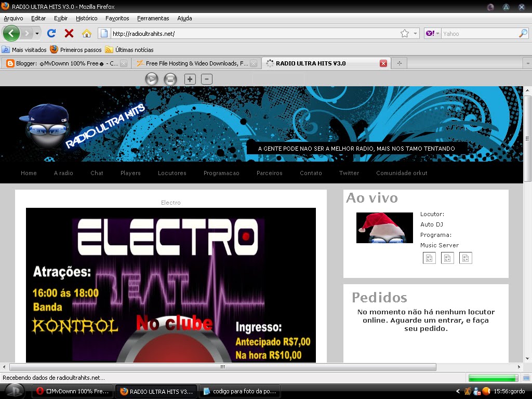The width and height of the screenshot is (532, 399).
Task: Click the page icon in address bar
Action: 104,33
